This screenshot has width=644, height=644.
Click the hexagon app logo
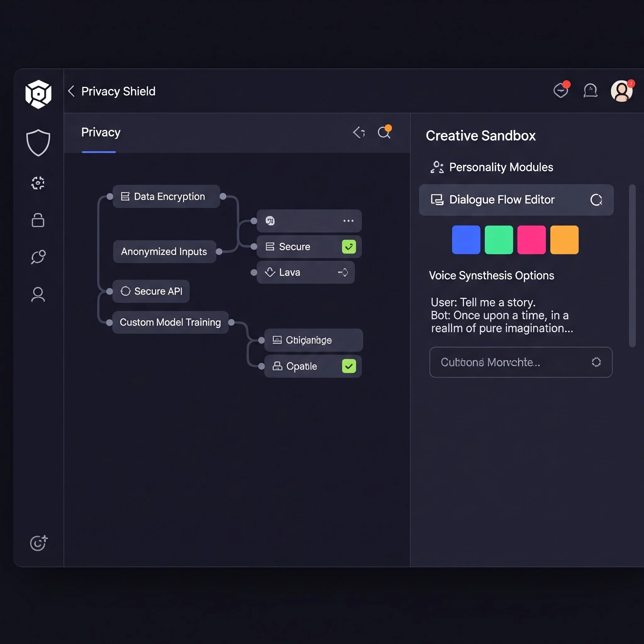click(38, 94)
